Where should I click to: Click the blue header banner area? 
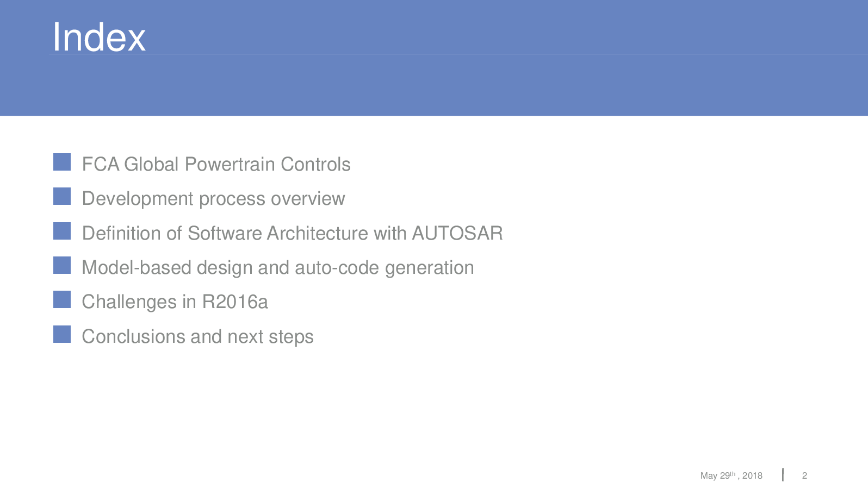pos(434,58)
